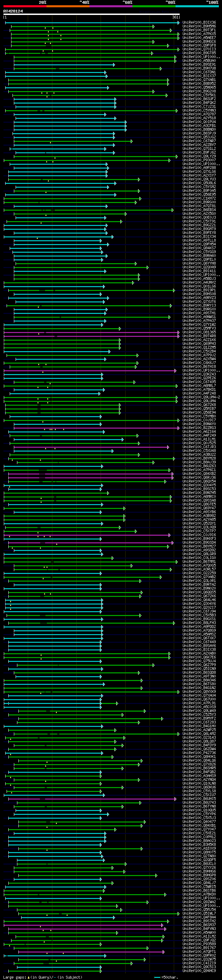The image size is (222, 980).
Task: Select hit label UniRef100_Q69PH3
Action: point(199,343)
